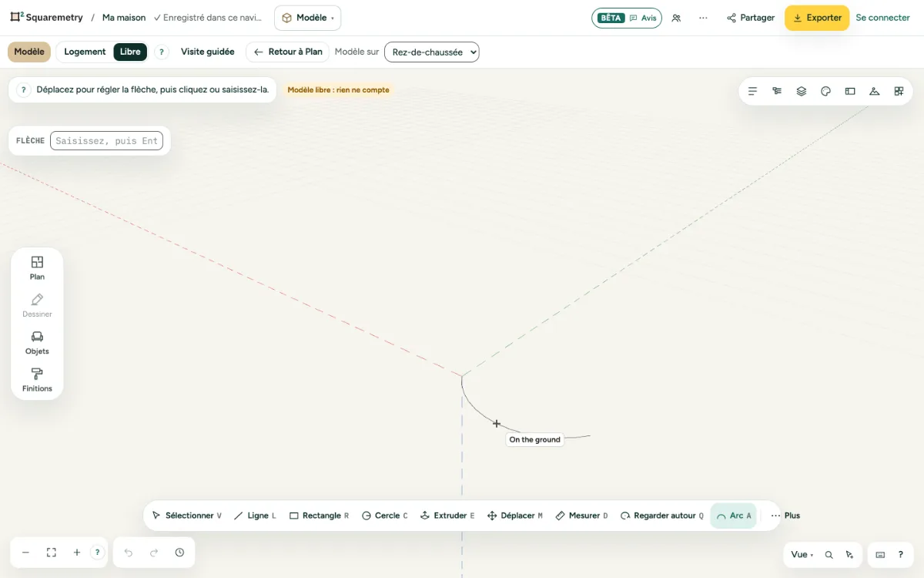This screenshot has width=924, height=578.
Task: Focus the Flèche value input field
Action: [106, 141]
